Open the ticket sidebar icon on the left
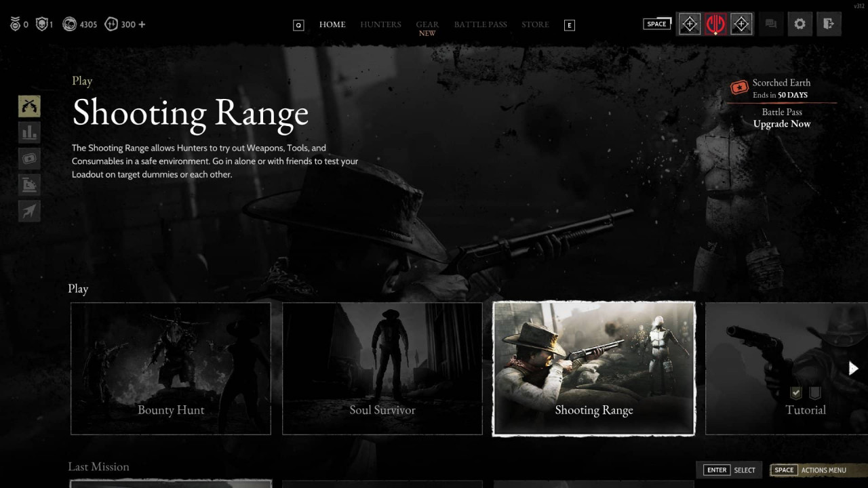 coord(29,159)
